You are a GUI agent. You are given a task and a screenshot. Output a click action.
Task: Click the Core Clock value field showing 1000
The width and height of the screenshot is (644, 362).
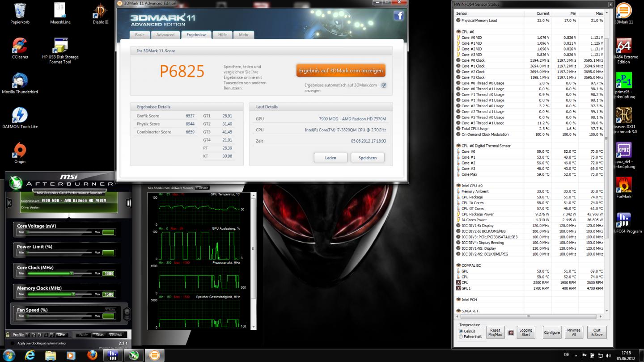pyautogui.click(x=108, y=274)
